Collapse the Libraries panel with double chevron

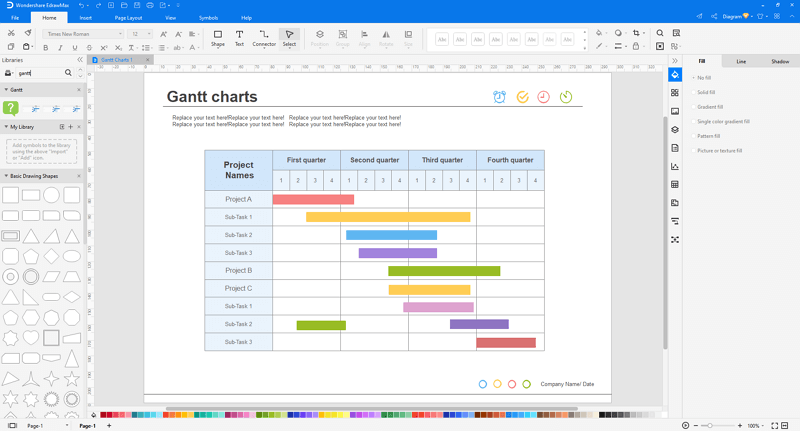[x=80, y=60]
